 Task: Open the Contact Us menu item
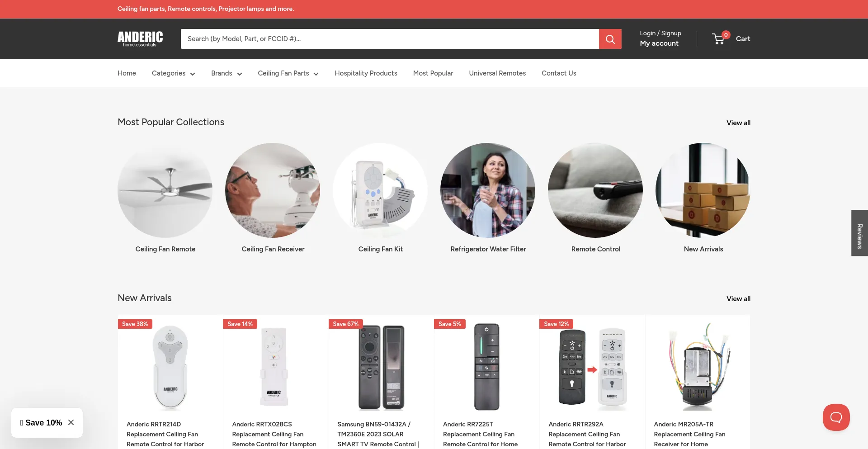click(559, 73)
